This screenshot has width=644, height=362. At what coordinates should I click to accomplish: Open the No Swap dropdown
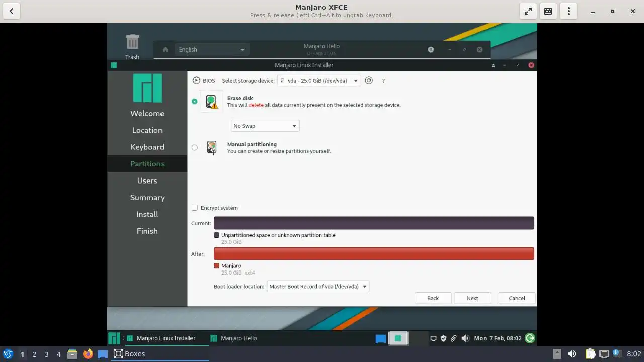(265, 126)
